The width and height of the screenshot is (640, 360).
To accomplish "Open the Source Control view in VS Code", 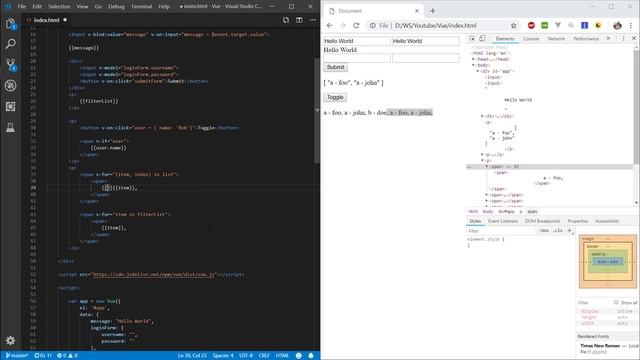I will tap(11, 64).
